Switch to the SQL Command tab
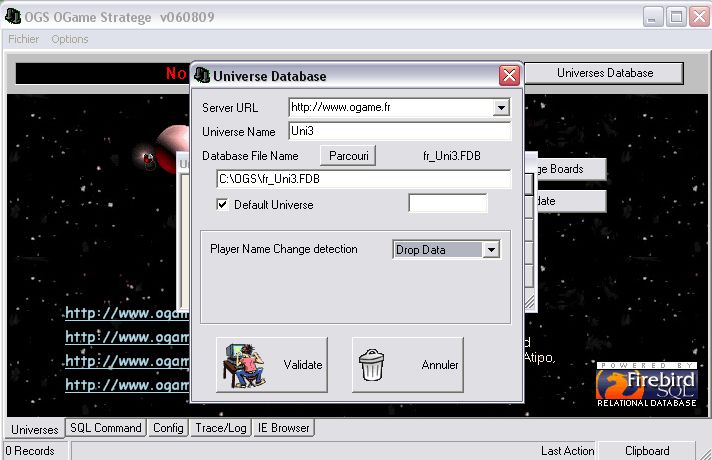 point(105,428)
